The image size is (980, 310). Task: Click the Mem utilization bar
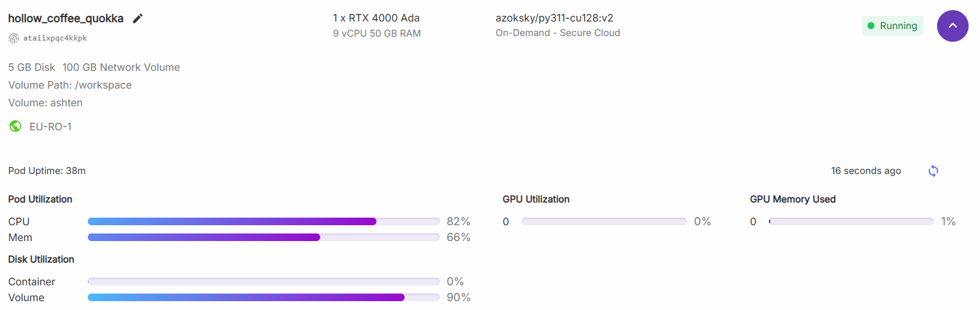coord(263,237)
